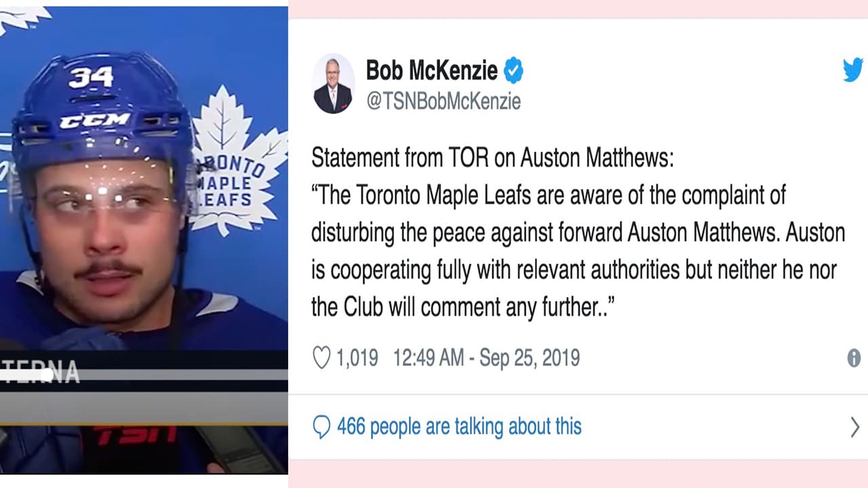Screen dimensions: 868x488
Task: Click the reply speech bubble icon
Action: pos(321,428)
